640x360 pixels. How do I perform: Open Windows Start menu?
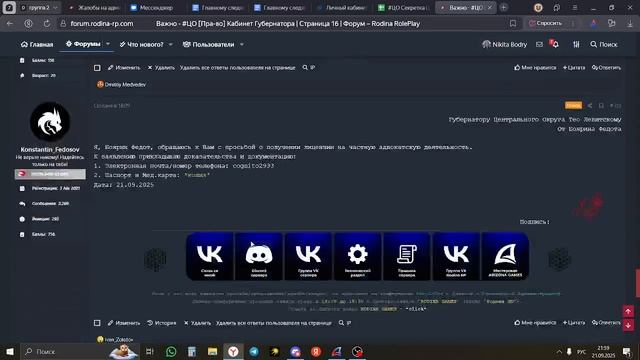pos(10,351)
